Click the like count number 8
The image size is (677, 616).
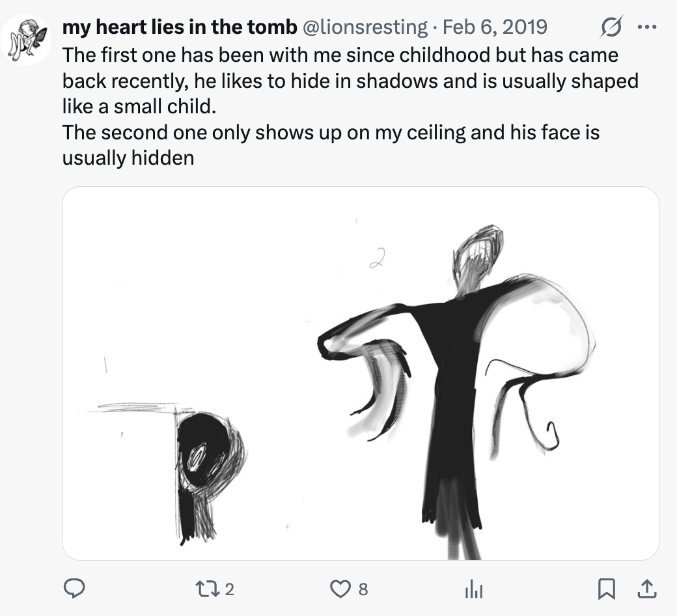pos(363,590)
